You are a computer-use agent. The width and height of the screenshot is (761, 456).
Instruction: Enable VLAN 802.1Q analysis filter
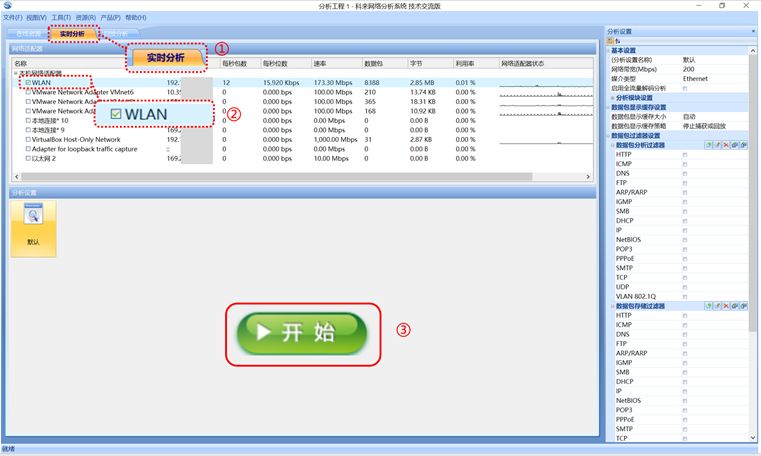[685, 296]
